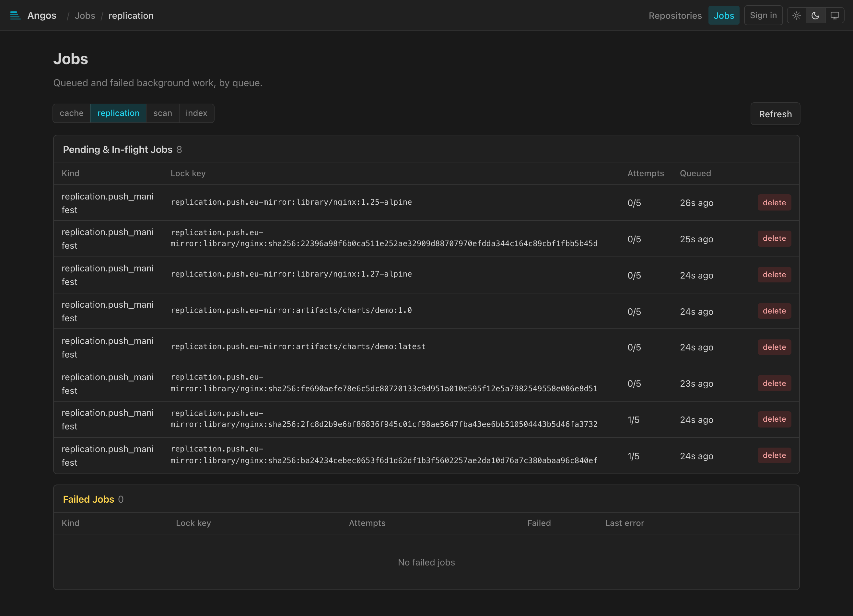The image size is (853, 616).
Task: Delete the sha256:2fc8d2b9 nginx job
Action: tap(774, 419)
